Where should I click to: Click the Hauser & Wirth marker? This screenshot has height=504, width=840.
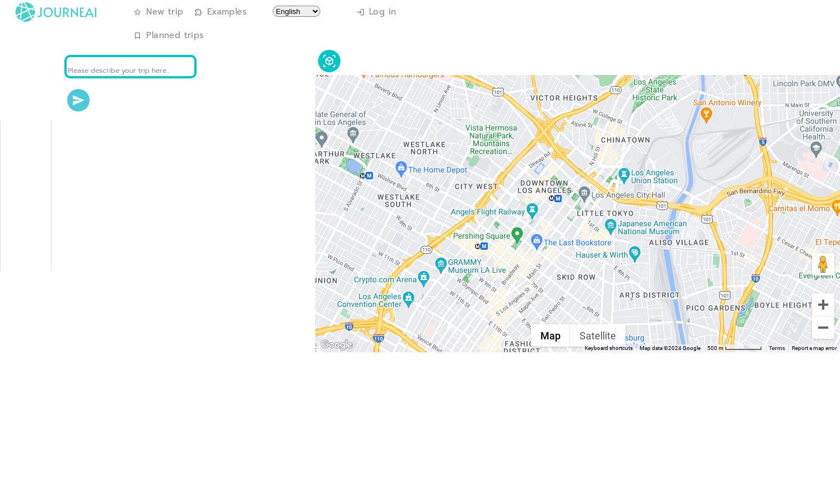point(634,254)
